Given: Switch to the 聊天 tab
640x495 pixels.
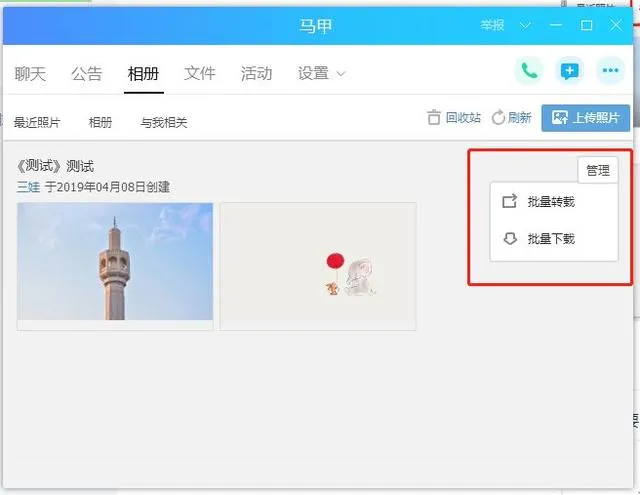Looking at the screenshot, I should tap(30, 74).
